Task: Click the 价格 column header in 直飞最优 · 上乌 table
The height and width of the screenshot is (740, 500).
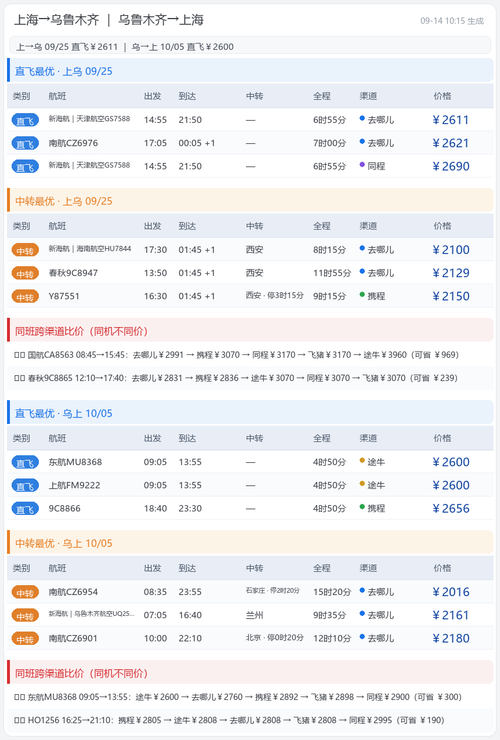Action: point(442,96)
